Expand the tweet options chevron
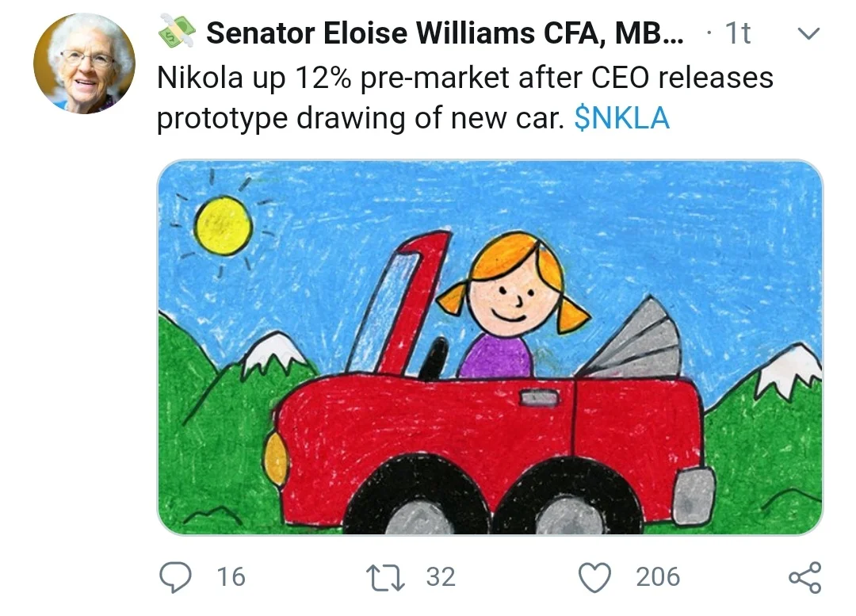This screenshot has height=616, width=856. 807,34
